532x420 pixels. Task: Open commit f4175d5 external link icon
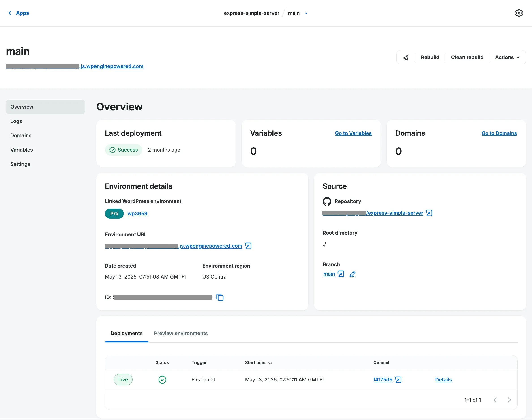tap(398, 380)
